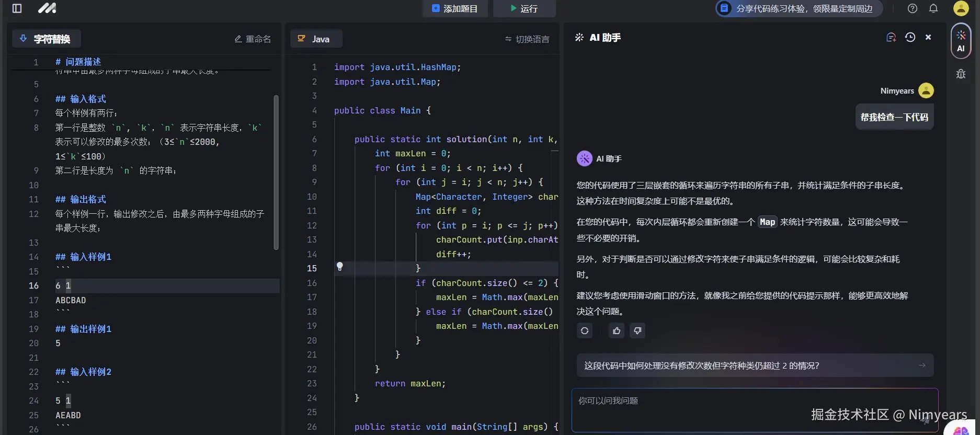Like the AI response with thumbs up

tap(617, 330)
